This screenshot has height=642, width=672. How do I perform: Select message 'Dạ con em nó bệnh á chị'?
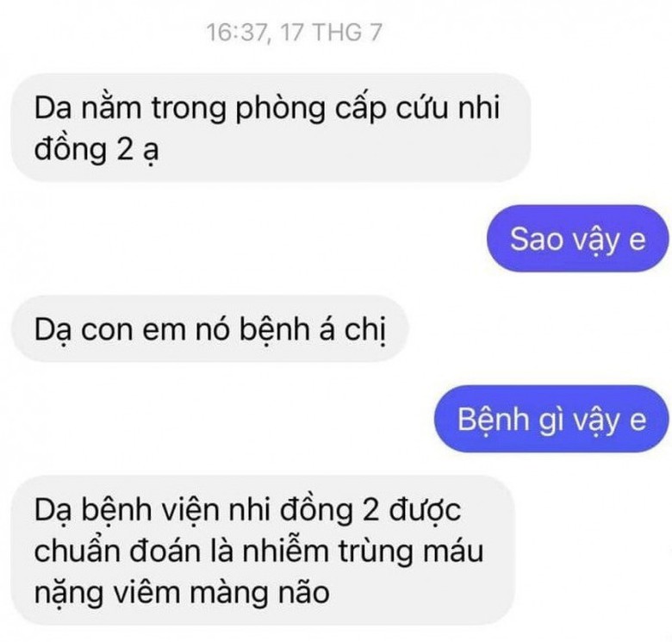click(210, 328)
